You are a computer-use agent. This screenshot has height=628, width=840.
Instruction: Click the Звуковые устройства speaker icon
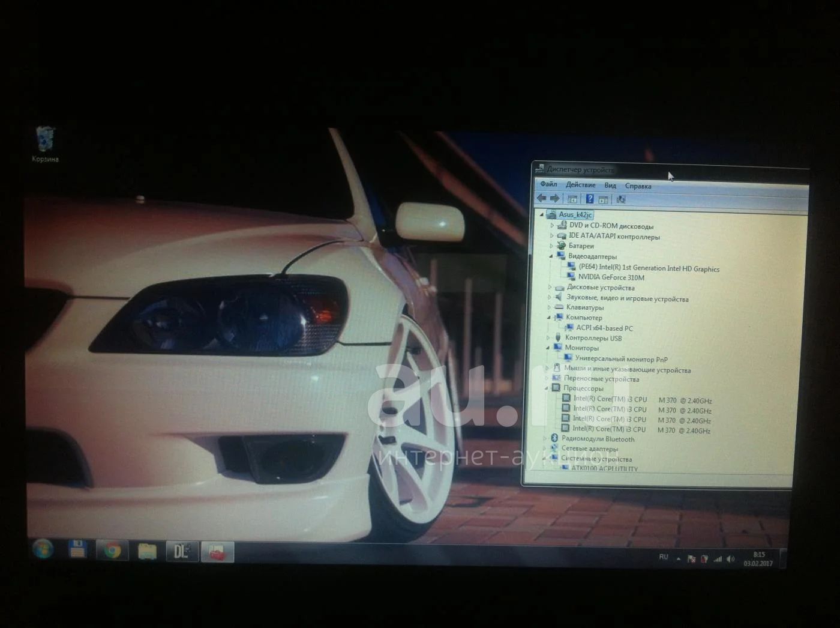coord(559,297)
